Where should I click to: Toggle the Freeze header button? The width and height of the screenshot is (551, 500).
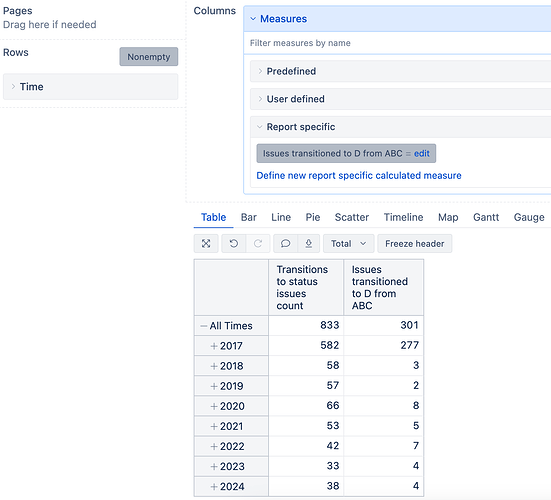[x=415, y=243]
